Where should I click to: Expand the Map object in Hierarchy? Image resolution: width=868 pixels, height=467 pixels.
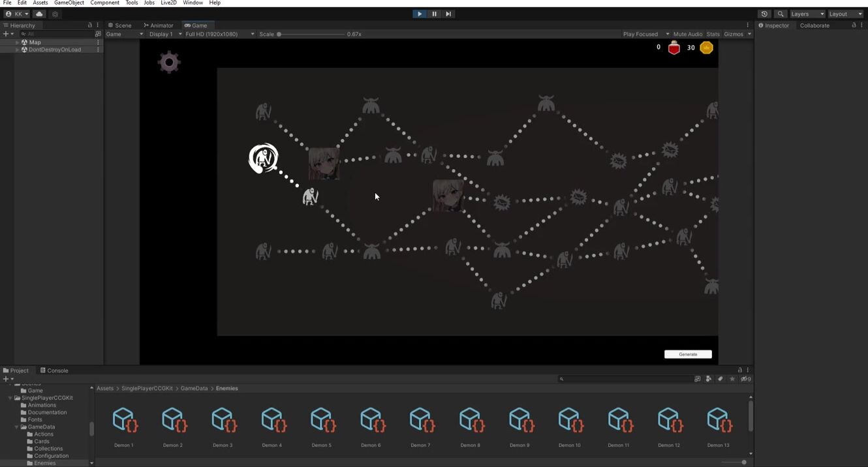(x=18, y=42)
